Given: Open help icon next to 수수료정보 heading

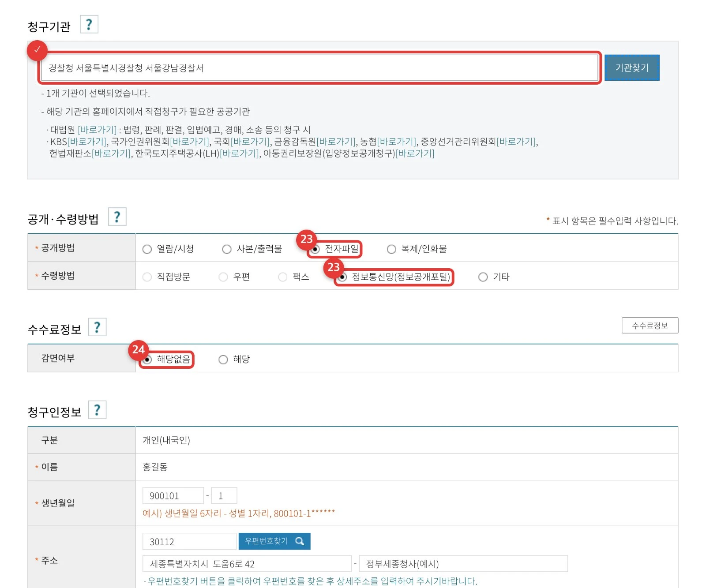Looking at the screenshot, I should (x=98, y=327).
